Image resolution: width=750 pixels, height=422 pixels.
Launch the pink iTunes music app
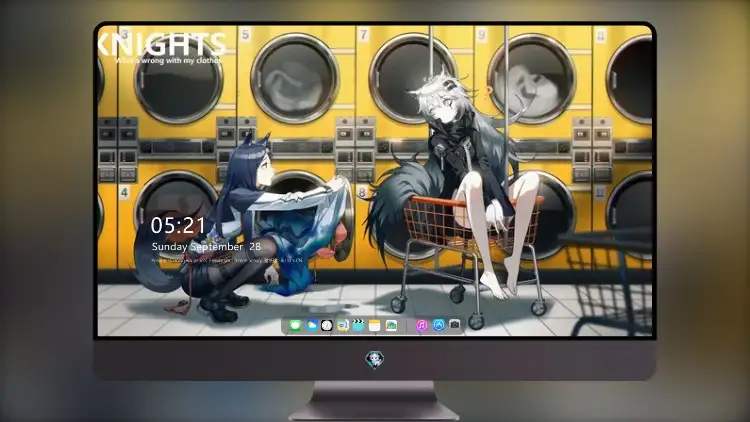(x=421, y=326)
